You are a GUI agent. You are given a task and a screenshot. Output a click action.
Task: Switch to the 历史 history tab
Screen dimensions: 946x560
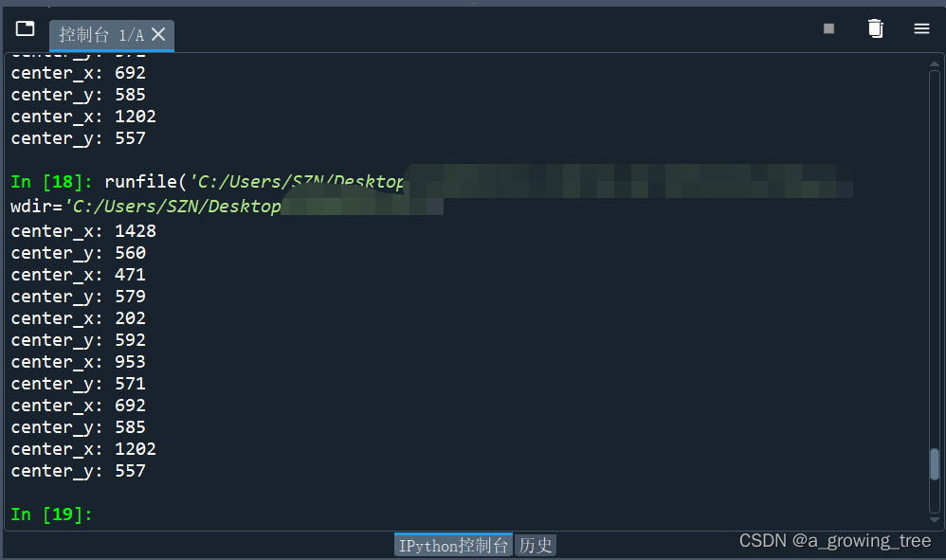pyautogui.click(x=536, y=545)
